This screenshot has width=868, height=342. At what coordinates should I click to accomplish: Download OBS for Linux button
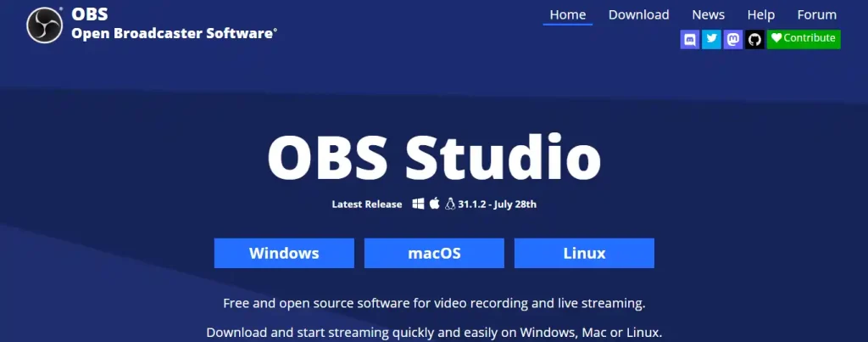pos(584,253)
